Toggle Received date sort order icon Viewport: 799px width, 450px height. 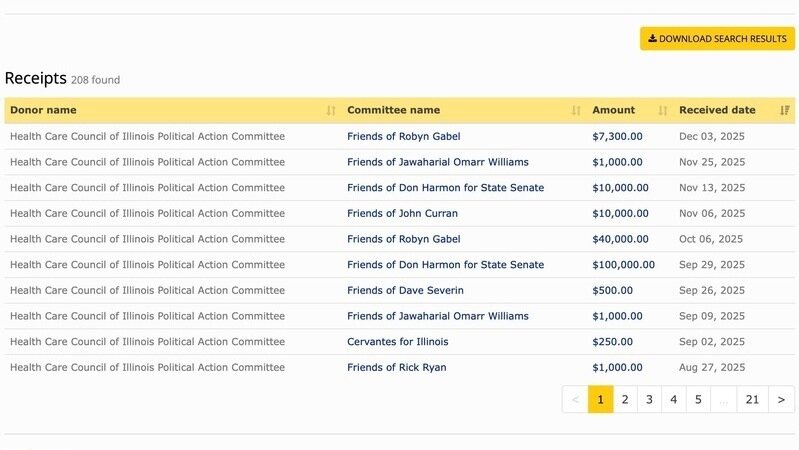(785, 110)
